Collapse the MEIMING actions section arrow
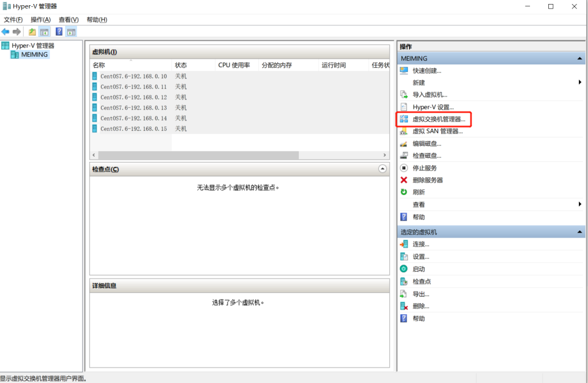 579,59
